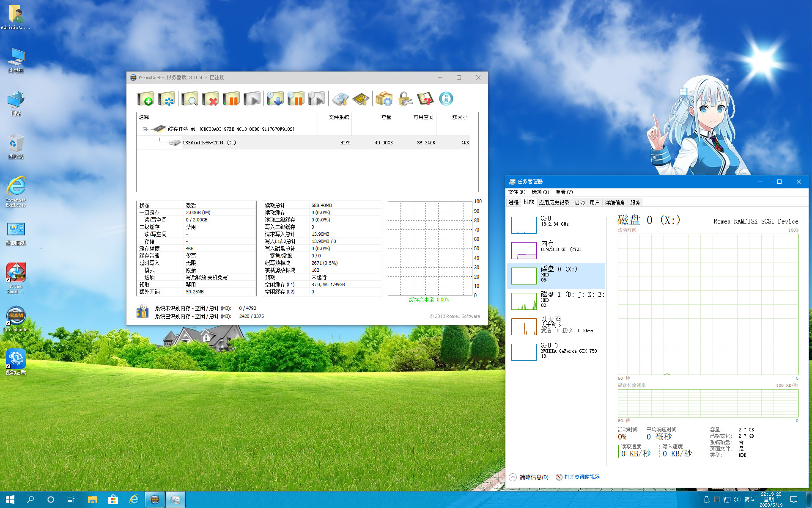Image resolution: width=812 pixels, height=508 pixels.
Task: Click the 简体 input method indicator
Action: click(x=749, y=500)
